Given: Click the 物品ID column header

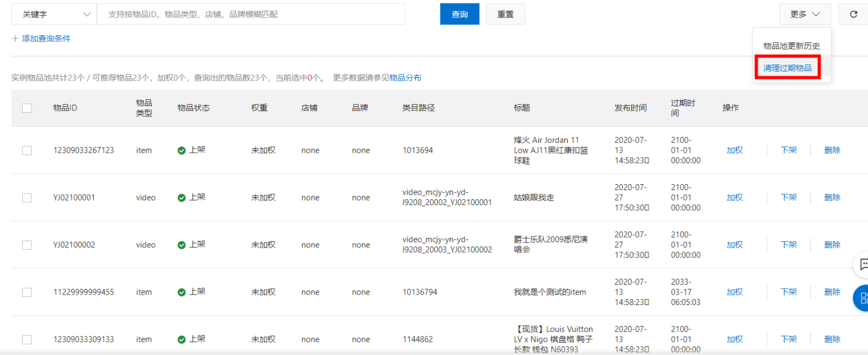Looking at the screenshot, I should pos(65,108).
